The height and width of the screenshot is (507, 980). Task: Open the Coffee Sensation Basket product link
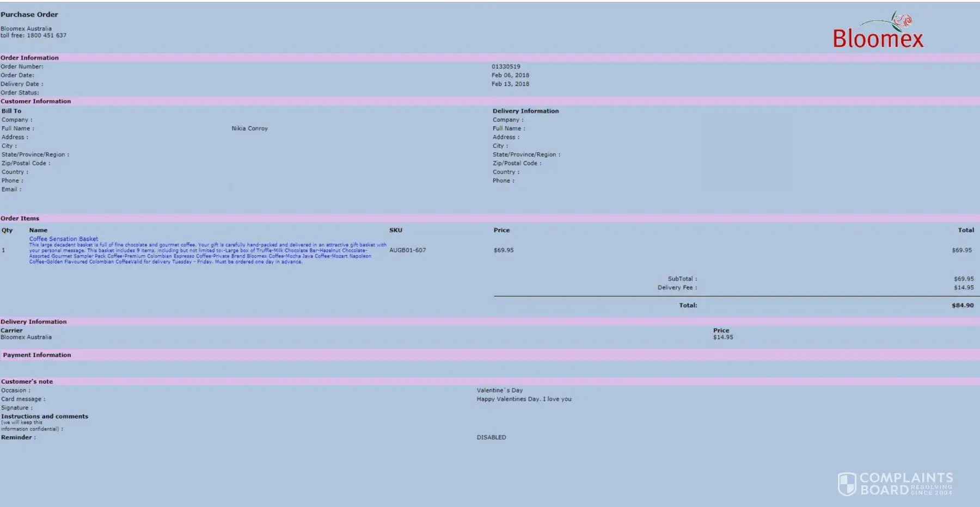64,239
